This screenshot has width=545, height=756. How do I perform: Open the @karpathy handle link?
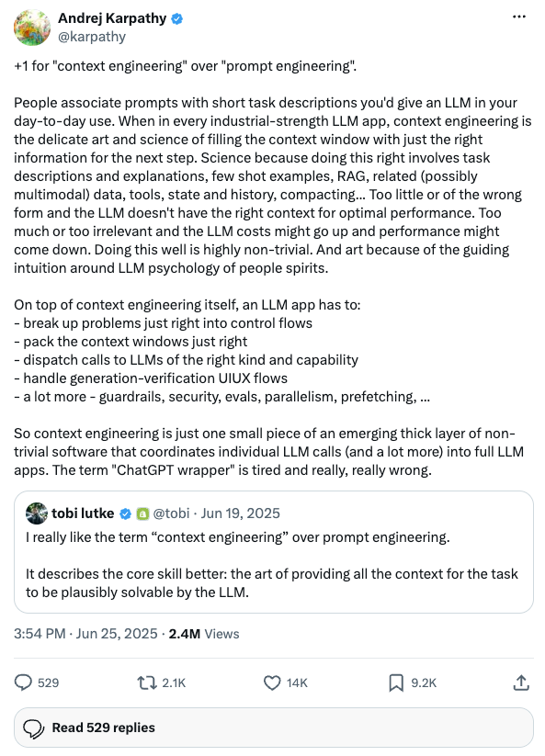(x=92, y=37)
